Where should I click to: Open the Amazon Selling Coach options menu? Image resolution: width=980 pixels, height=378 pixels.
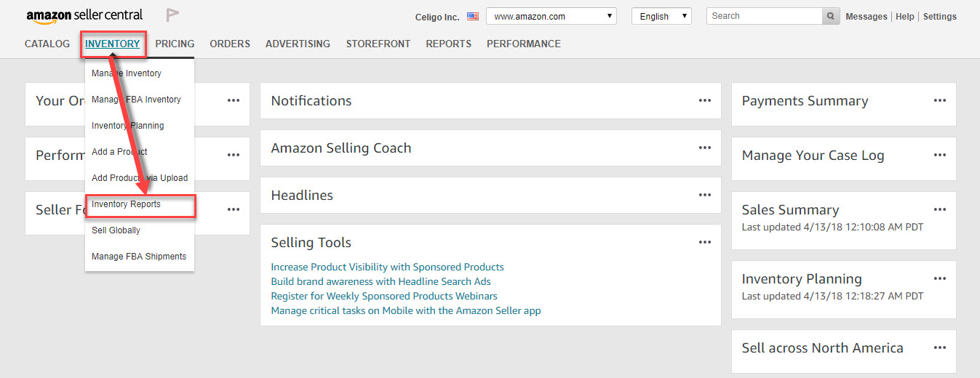(x=704, y=148)
